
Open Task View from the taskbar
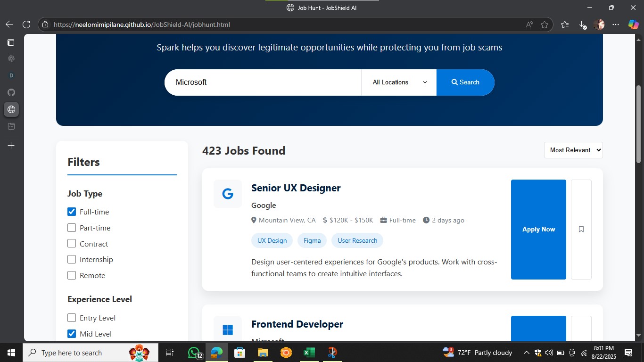coord(170,353)
